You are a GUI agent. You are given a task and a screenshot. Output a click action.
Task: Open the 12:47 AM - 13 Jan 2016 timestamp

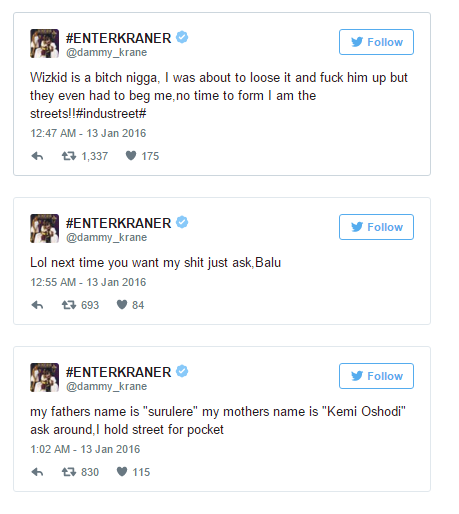coord(88,133)
